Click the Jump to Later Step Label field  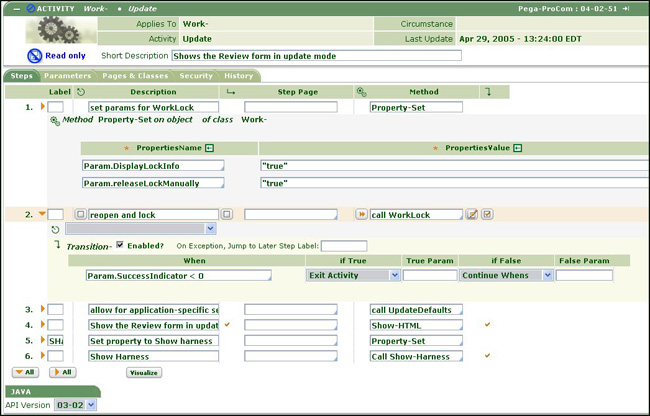tap(344, 246)
